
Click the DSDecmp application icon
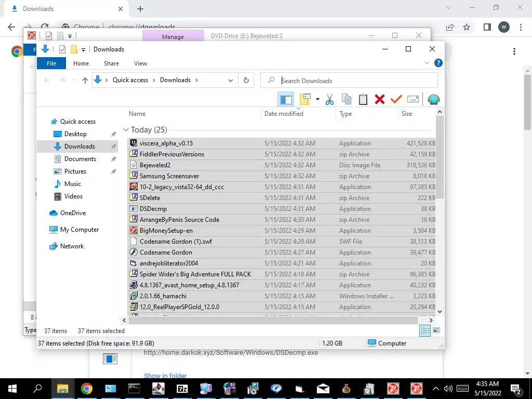134,209
